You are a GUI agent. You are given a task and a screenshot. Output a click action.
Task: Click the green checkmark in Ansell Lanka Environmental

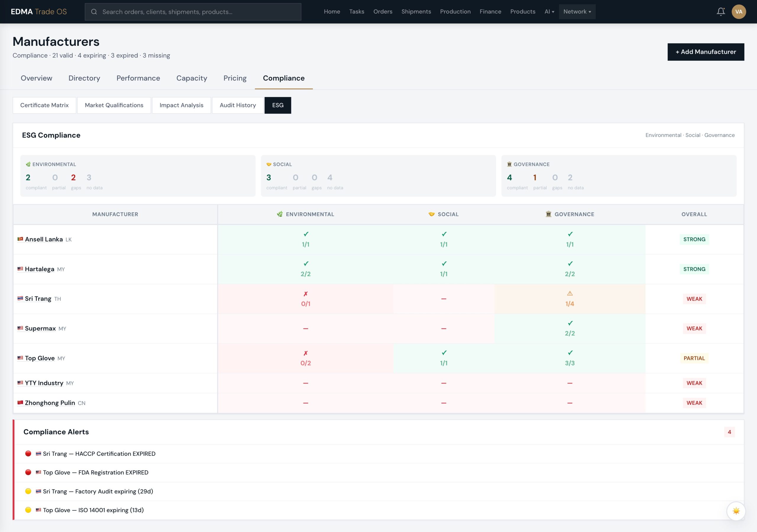(306, 234)
